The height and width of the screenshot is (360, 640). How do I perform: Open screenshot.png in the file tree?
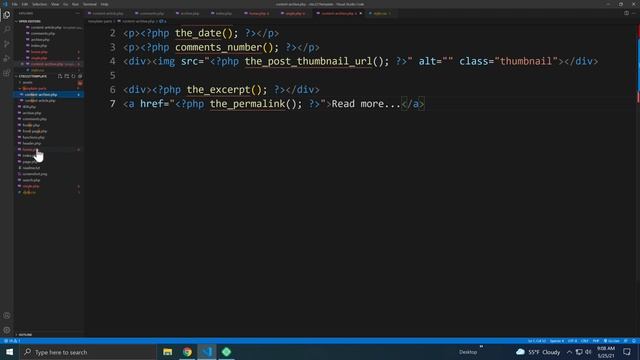35,174
